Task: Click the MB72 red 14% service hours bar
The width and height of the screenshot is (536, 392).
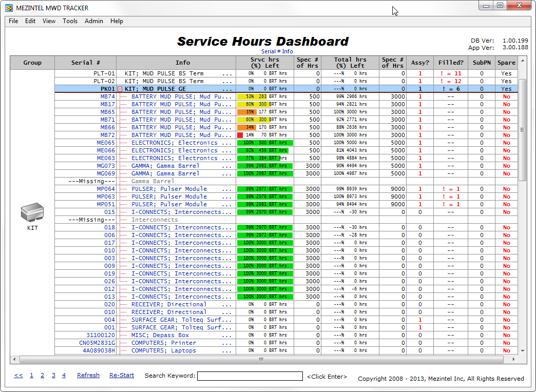Action: point(240,135)
